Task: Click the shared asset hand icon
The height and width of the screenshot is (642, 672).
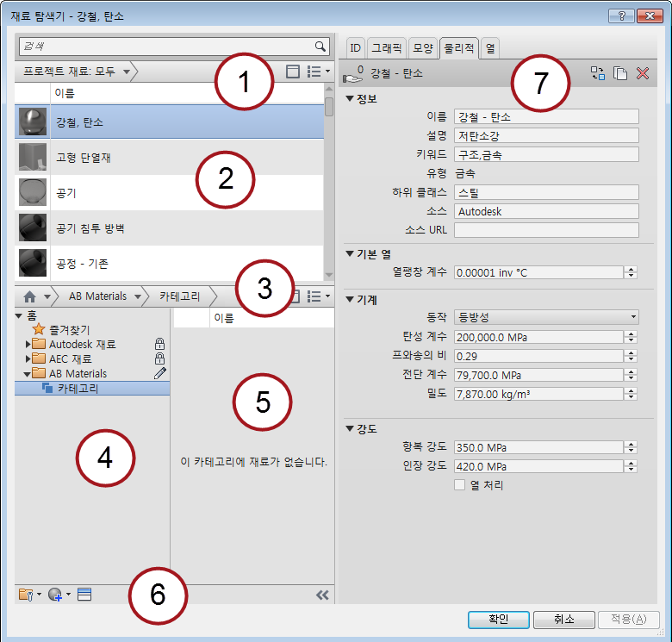Action: click(x=352, y=75)
